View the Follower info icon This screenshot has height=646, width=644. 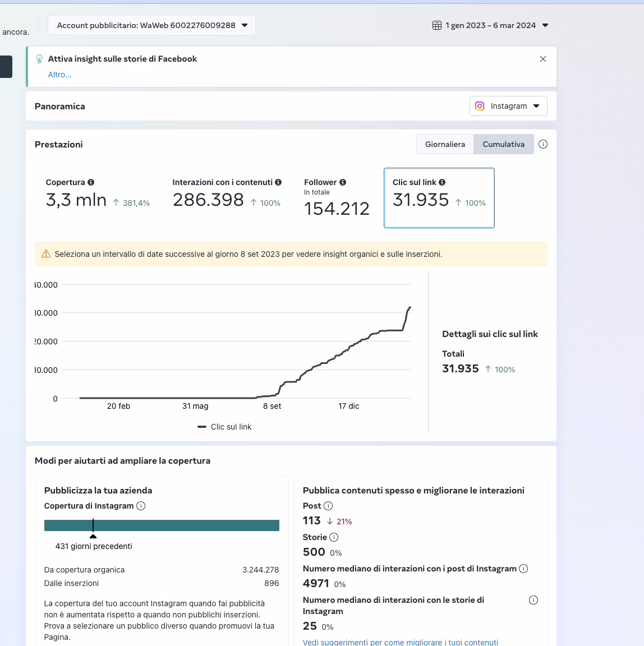[x=343, y=182]
